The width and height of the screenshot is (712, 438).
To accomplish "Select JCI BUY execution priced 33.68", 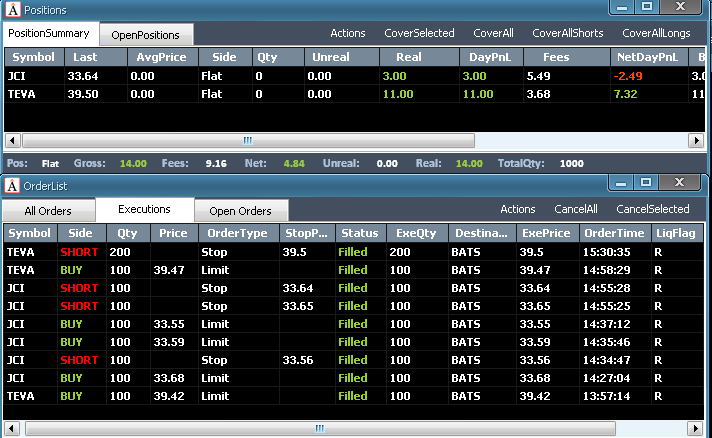I will coord(353,378).
